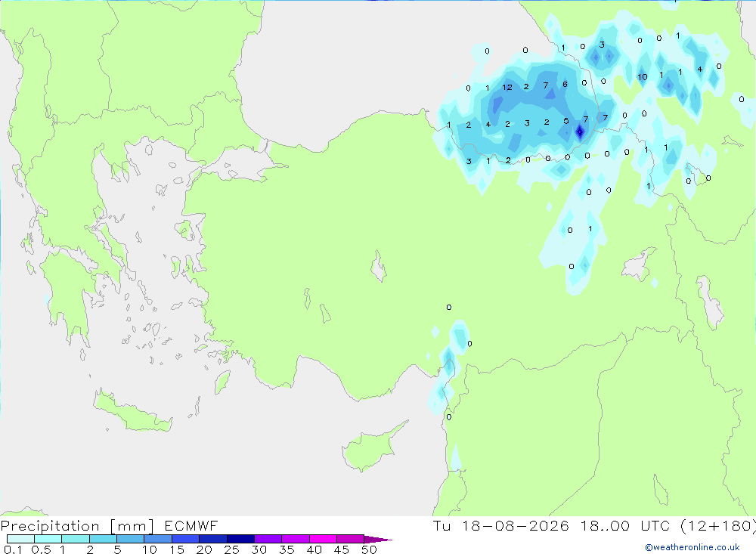This screenshot has width=756, height=554.
Task: Click the precipitation value '6' on the map
Action: [565, 85]
